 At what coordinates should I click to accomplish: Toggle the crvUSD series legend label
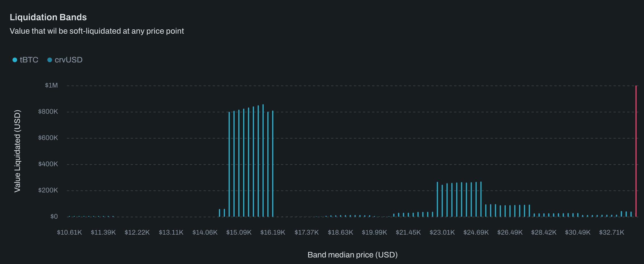click(x=68, y=60)
